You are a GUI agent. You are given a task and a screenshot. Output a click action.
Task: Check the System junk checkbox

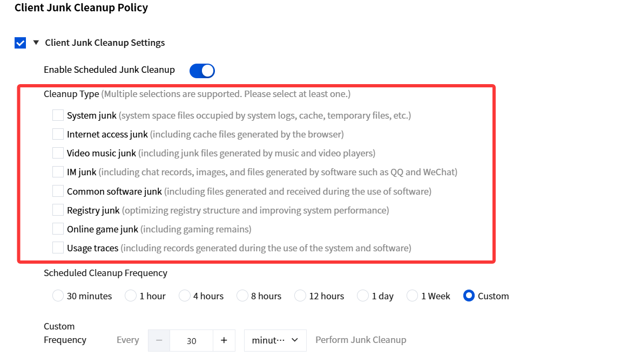point(58,115)
